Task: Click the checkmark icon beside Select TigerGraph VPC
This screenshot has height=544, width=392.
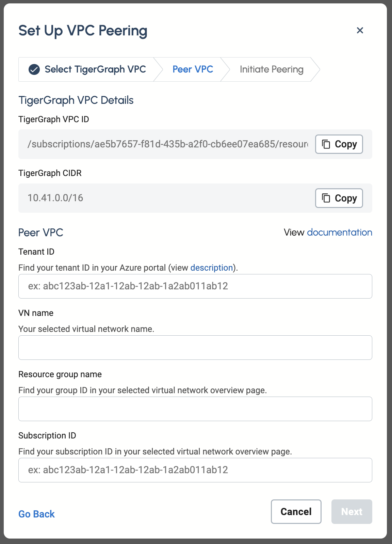Action: [x=34, y=69]
